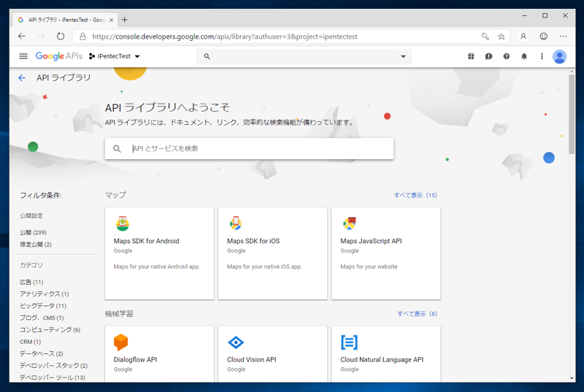
Task: Open the Cloud Vision API title
Action: tap(252, 360)
